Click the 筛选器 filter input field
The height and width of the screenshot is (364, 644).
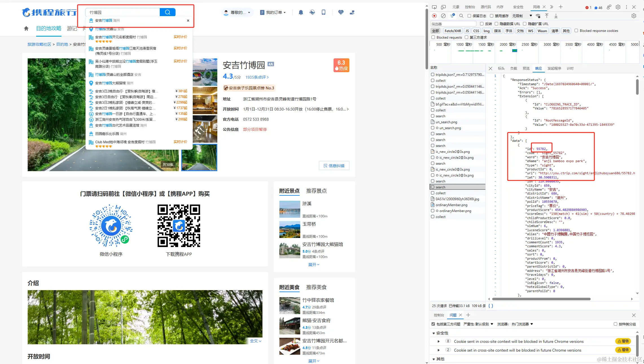pos(453,24)
